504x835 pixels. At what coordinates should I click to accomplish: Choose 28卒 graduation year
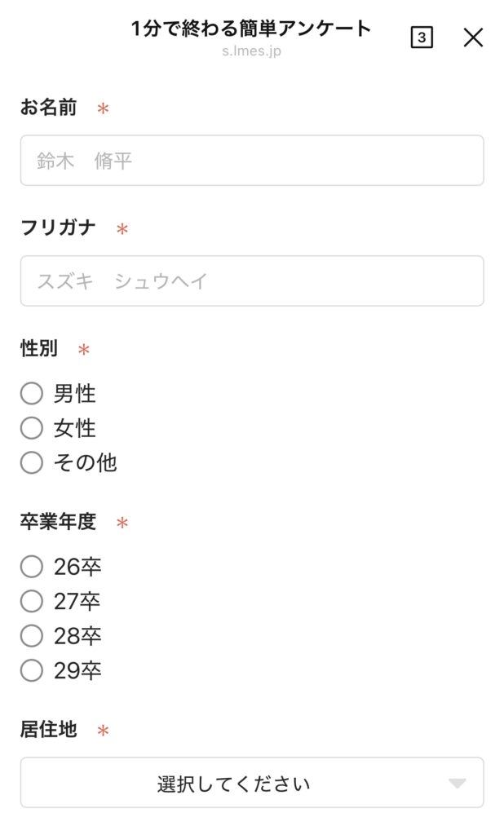[32, 636]
